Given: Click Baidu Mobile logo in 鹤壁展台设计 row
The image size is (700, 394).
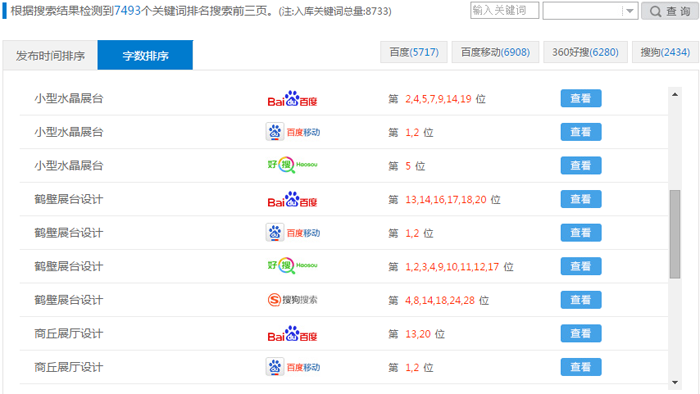Looking at the screenshot, I should 293,233.
